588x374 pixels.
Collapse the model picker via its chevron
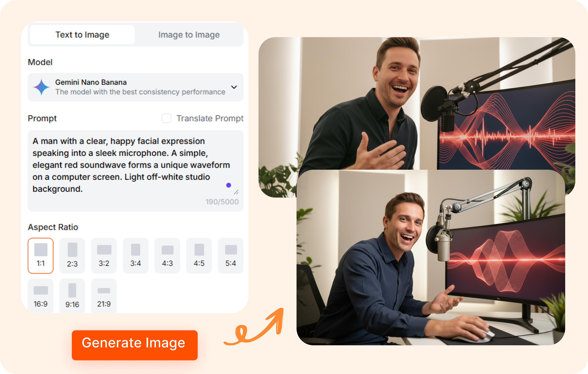tap(234, 87)
